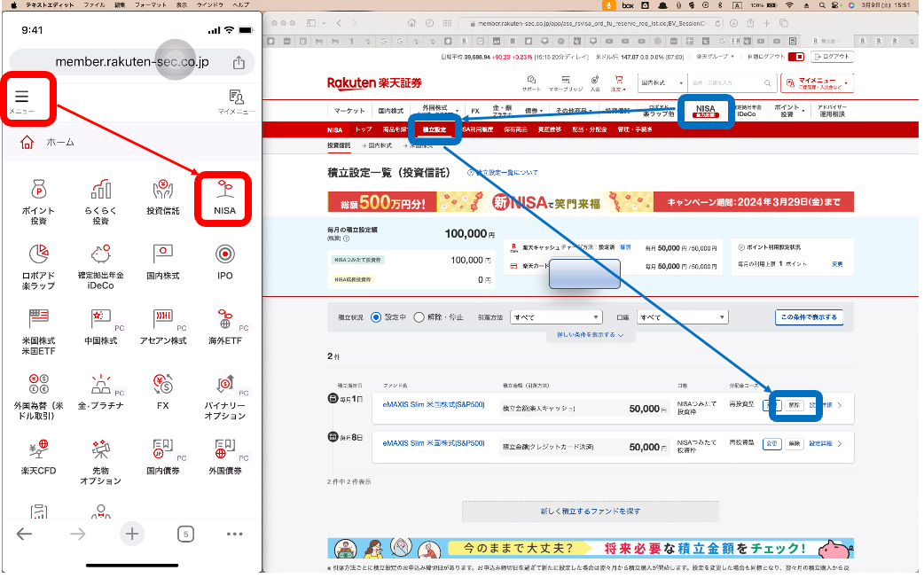Click the 銘柄 search input field
Image resolution: width=924 pixels, height=578 pixels.
[726, 83]
